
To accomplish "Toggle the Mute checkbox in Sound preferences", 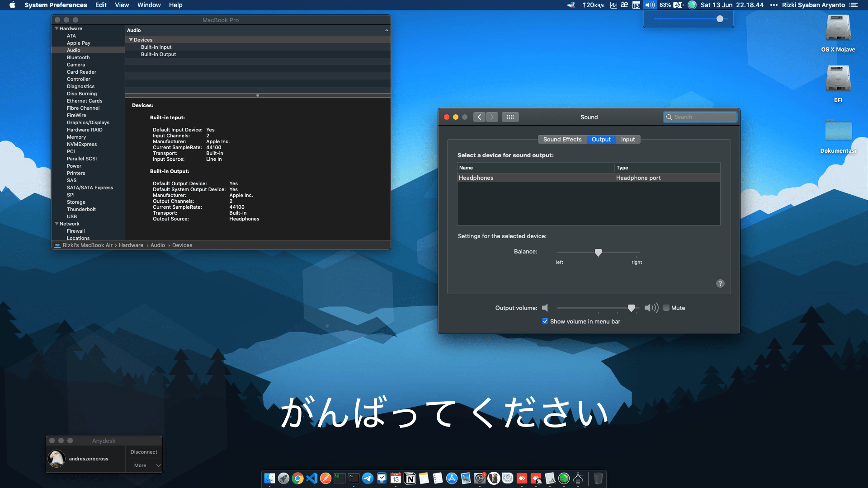I will 666,308.
